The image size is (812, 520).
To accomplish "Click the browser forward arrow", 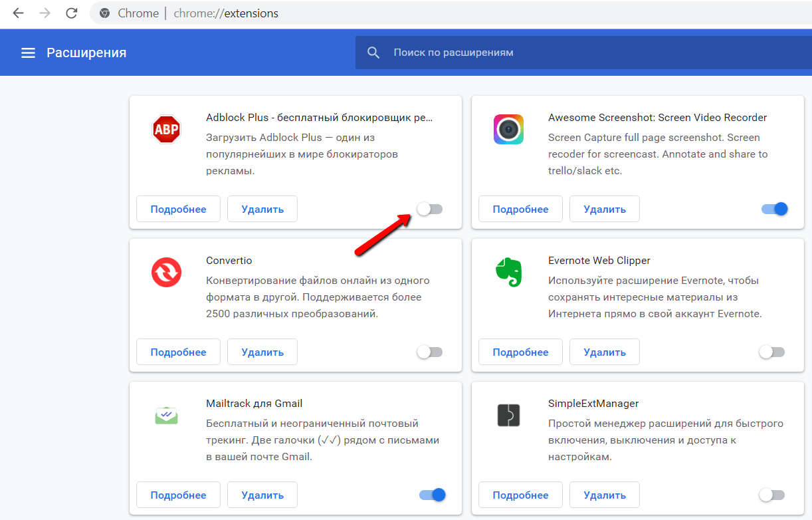I will tap(45, 13).
